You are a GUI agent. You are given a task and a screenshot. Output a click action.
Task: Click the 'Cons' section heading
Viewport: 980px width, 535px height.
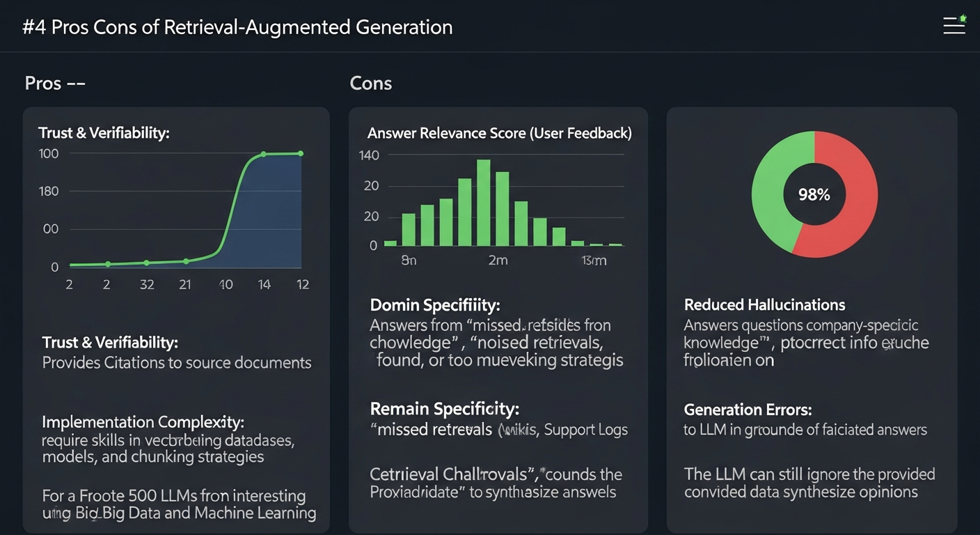click(370, 84)
